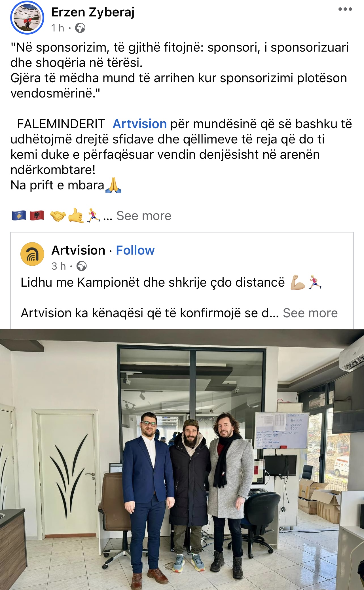Open the Artvision page name in shared post
Image resolution: width=364 pixels, height=590 pixels.
coord(79,250)
